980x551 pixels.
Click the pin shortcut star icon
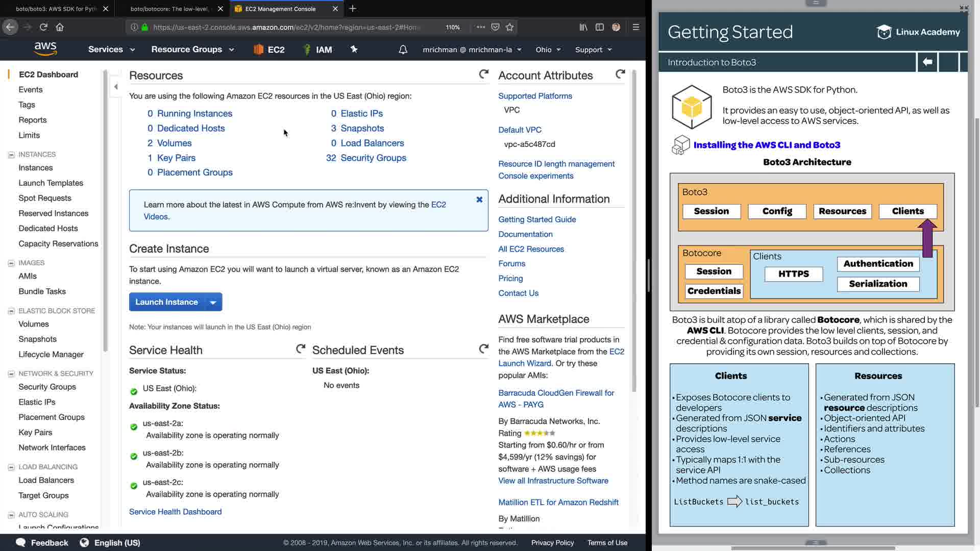[x=354, y=49]
